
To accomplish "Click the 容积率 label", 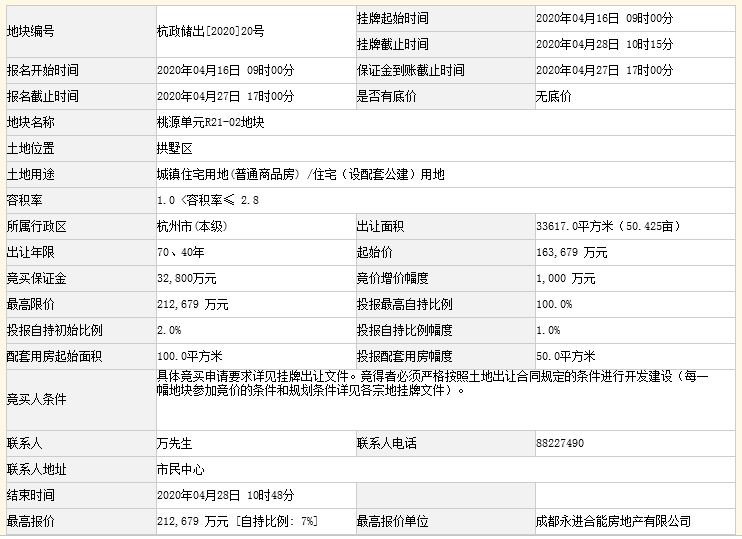I will pyautogui.click(x=25, y=200).
